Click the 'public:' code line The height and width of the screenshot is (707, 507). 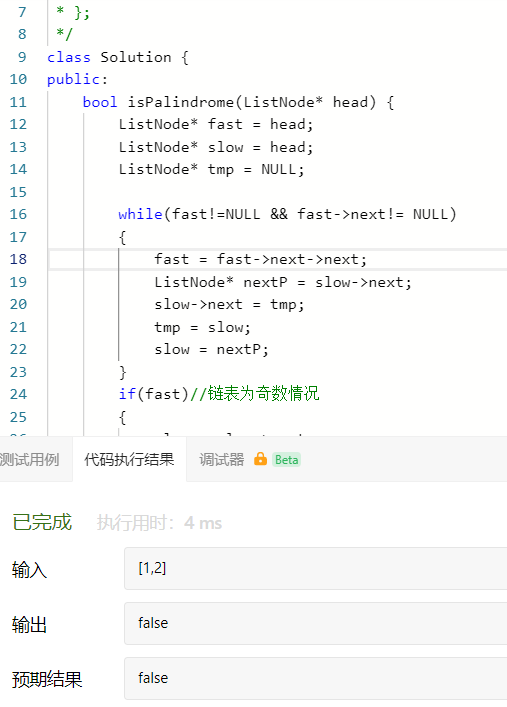[x=77, y=79]
